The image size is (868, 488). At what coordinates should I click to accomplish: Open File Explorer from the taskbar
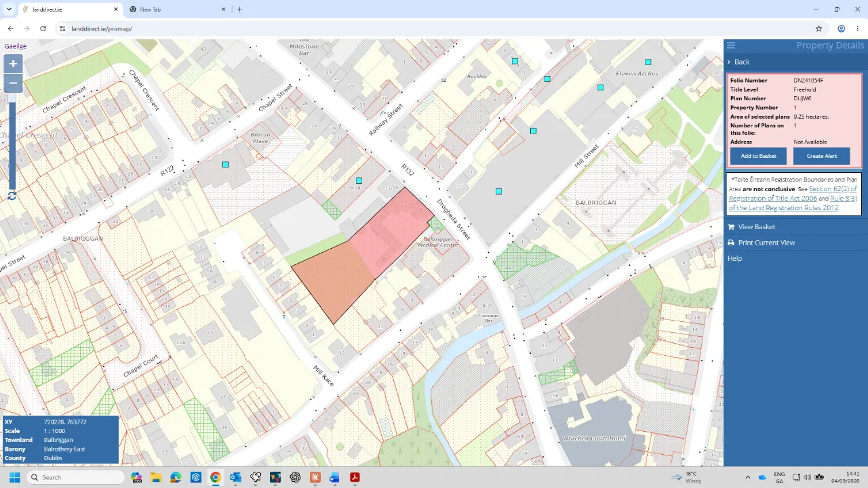coord(156,477)
